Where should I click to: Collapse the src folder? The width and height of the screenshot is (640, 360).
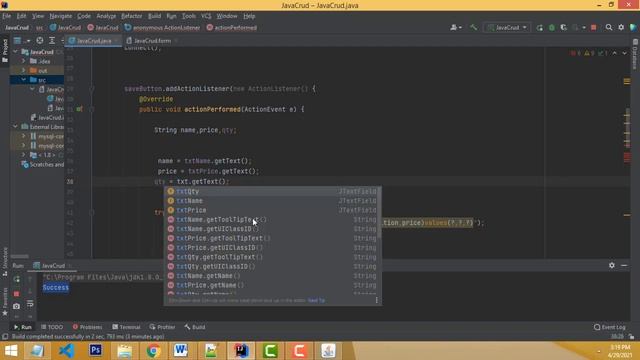23,80
